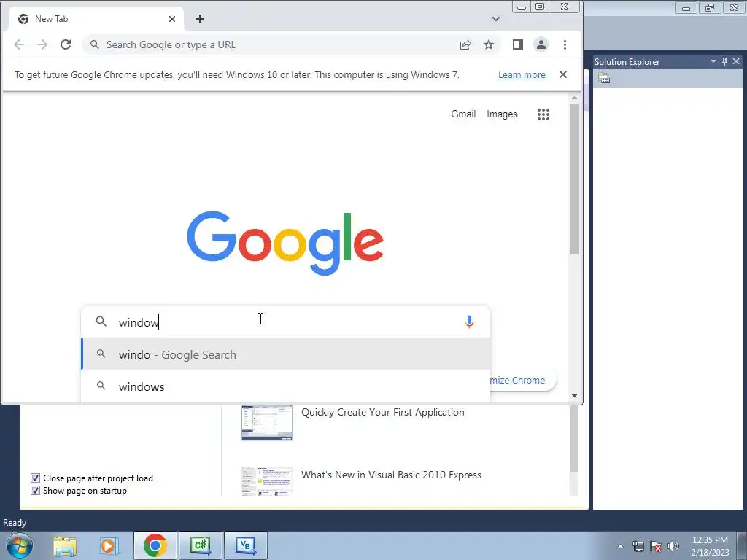Screen dimensions: 747x560
Task: Uncheck Close page after project load
Action: [35, 478]
